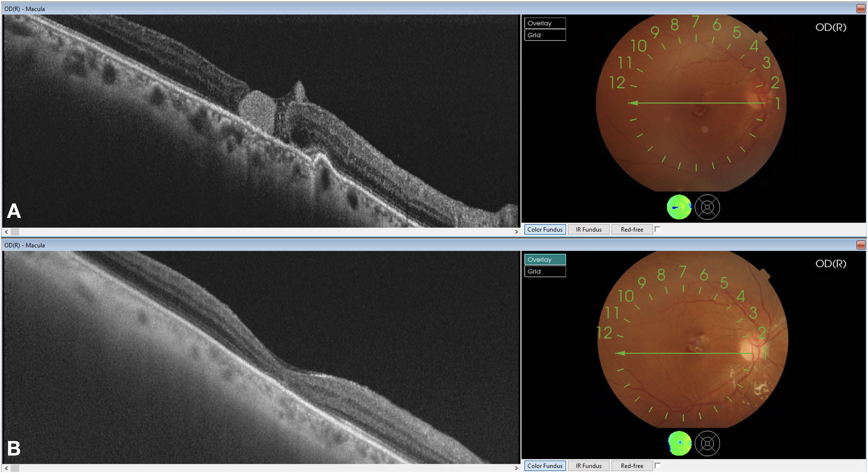Screen dimensions: 868x473
Task: Close the top OD(R) Macula panel
Action: pos(860,9)
